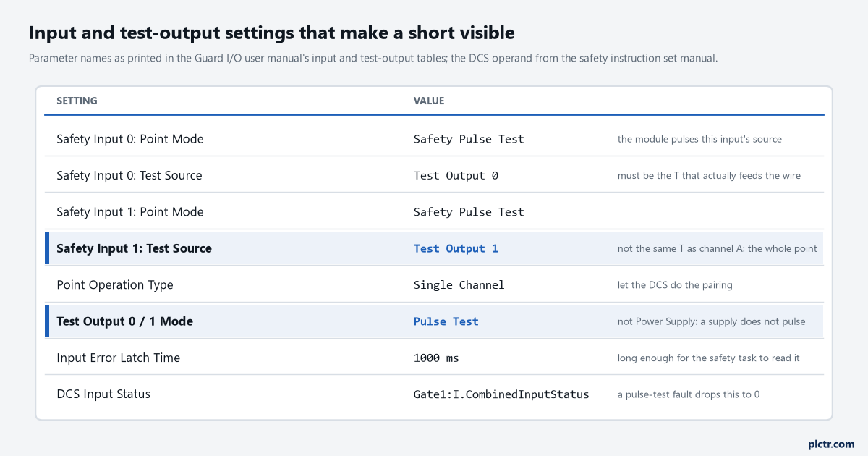Click the blue 'Pulse Test' value

[x=446, y=321]
